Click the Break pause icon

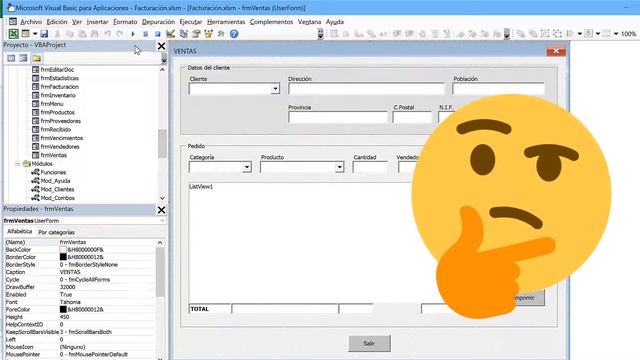[x=145, y=34]
